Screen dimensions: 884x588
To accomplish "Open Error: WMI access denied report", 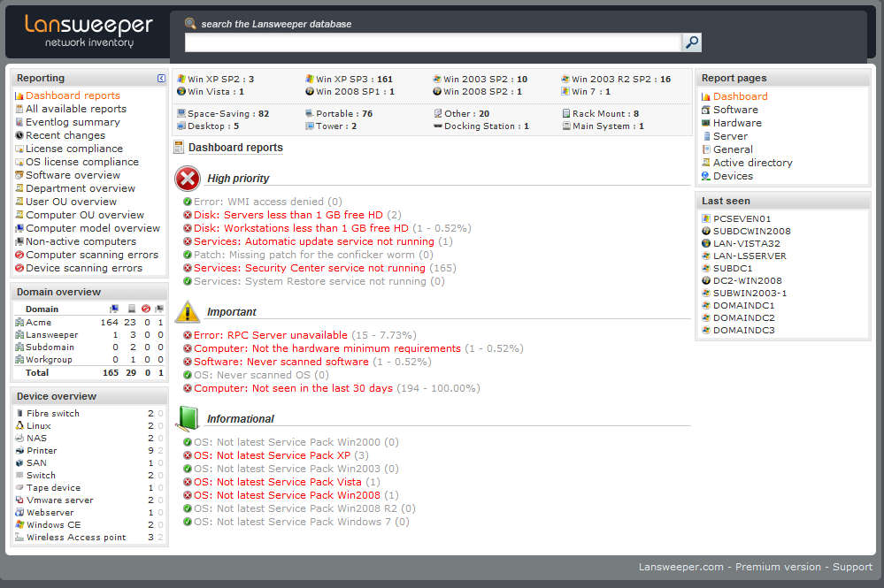I will coord(258,202).
